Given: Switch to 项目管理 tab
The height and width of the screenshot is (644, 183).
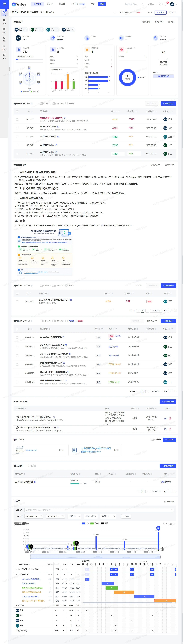Looking at the screenshot, I should tap(37, 4).
